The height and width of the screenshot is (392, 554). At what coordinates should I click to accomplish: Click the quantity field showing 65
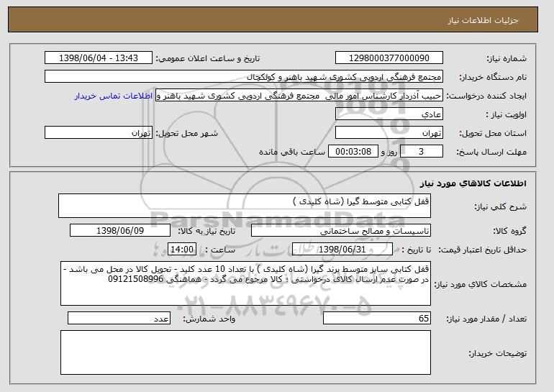377,318
